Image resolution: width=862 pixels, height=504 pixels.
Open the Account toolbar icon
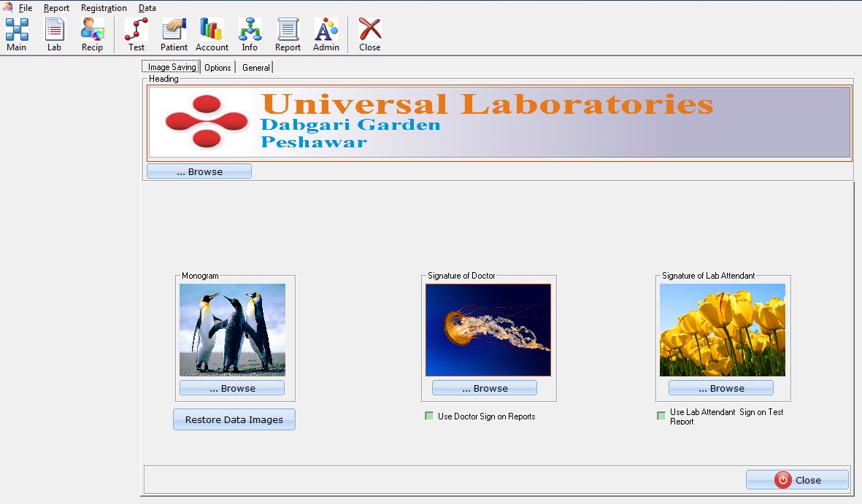(212, 34)
